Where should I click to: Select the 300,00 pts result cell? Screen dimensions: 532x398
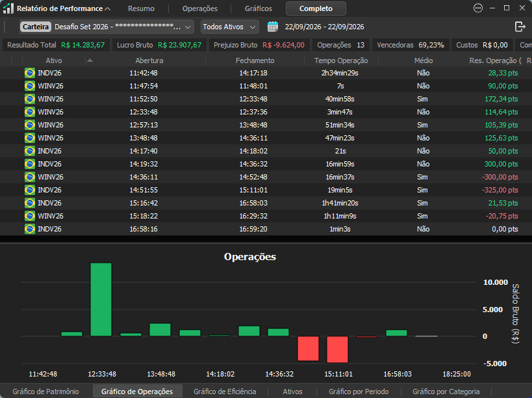coord(501,164)
